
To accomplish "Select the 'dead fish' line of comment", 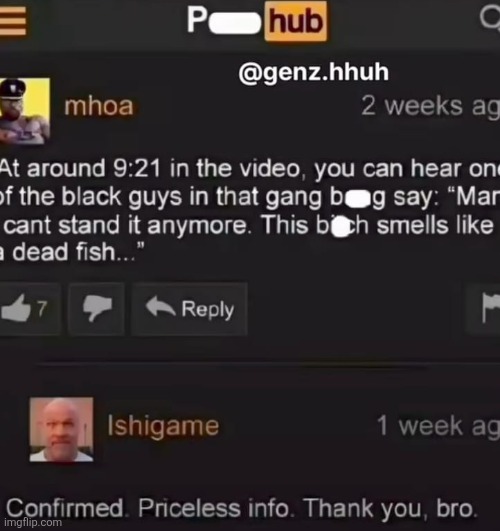I will click(72, 252).
